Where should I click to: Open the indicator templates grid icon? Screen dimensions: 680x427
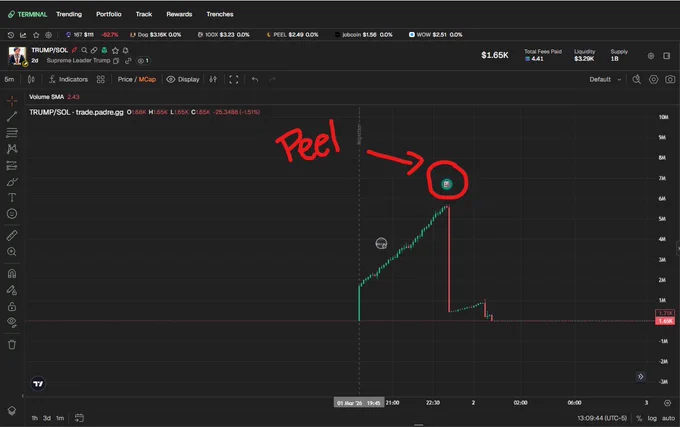(x=101, y=79)
